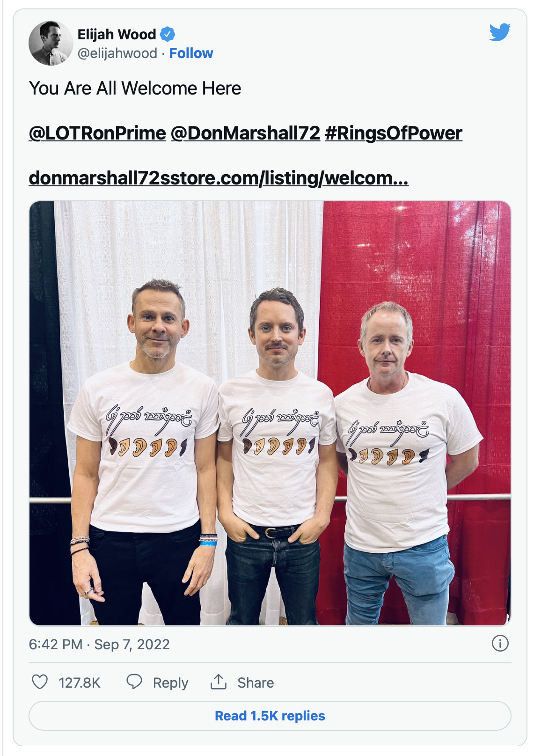Viewport: 541px width, 756px height.
Task: Click the Reply text label
Action: pos(170,683)
